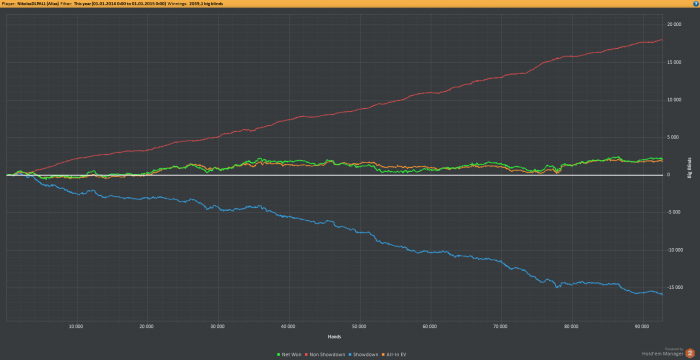Open the help icon in top-right corner
The height and width of the screenshot is (360, 700).
click(696, 4)
